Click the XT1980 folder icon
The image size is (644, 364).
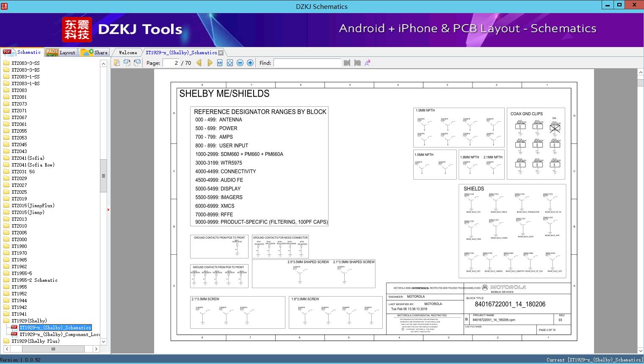[x=6, y=246]
